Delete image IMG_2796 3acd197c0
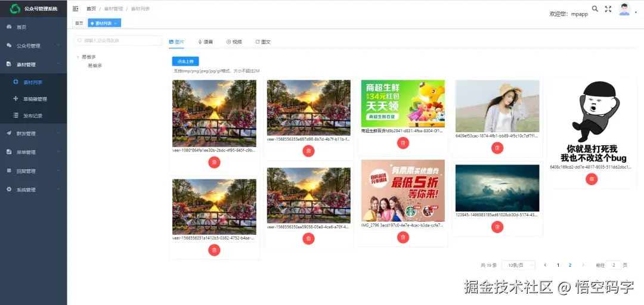Image resolution: width=644 pixels, height=305 pixels. click(x=403, y=237)
